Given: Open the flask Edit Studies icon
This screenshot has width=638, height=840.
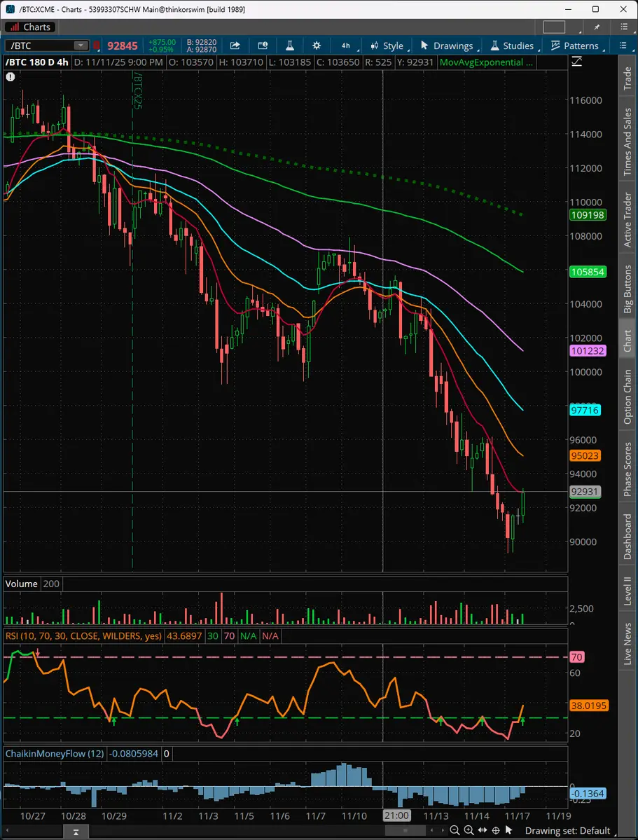Looking at the screenshot, I should tap(289, 46).
